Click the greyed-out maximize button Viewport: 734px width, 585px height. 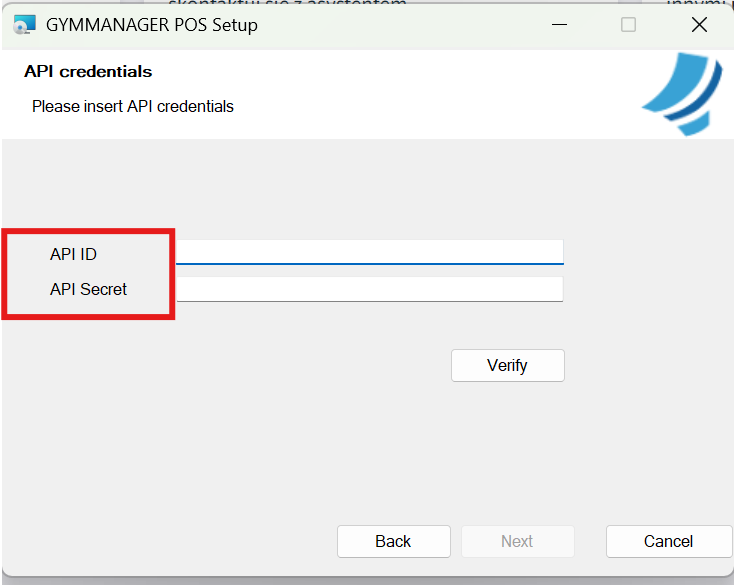(628, 25)
